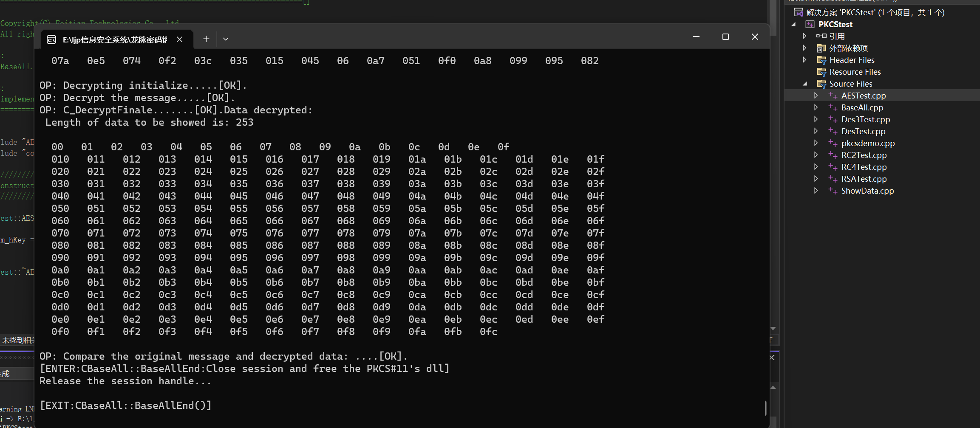Image resolution: width=980 pixels, height=428 pixels.
Task: Expand the 外部依赖项 node
Action: click(x=804, y=48)
